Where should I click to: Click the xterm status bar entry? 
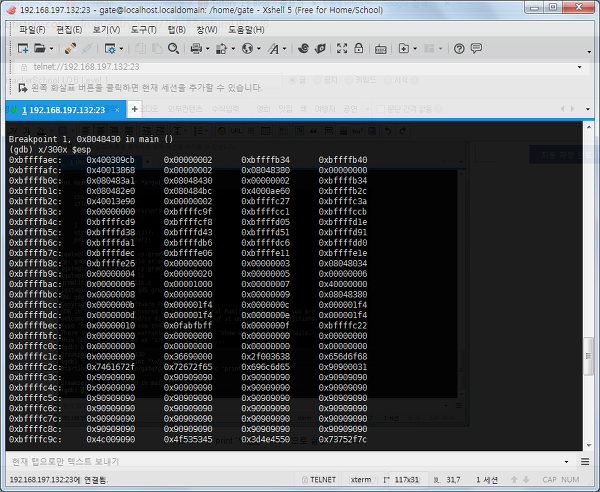(x=360, y=480)
